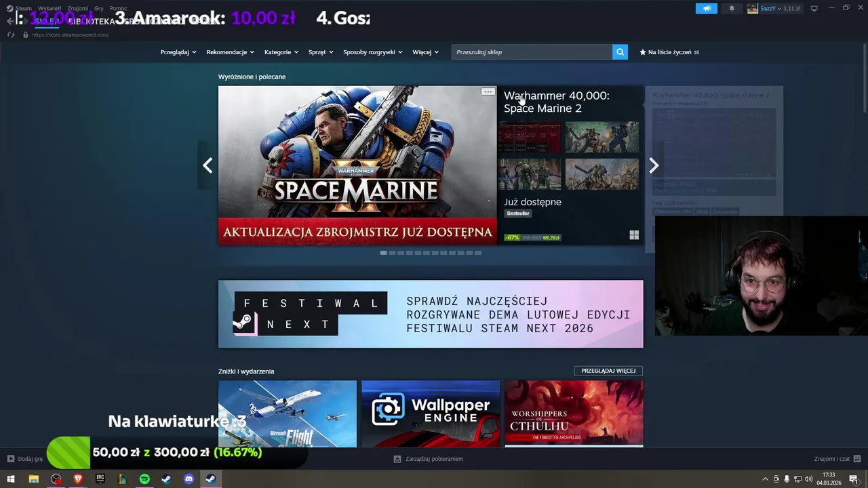
Task: Reload the store page
Action: (11, 35)
